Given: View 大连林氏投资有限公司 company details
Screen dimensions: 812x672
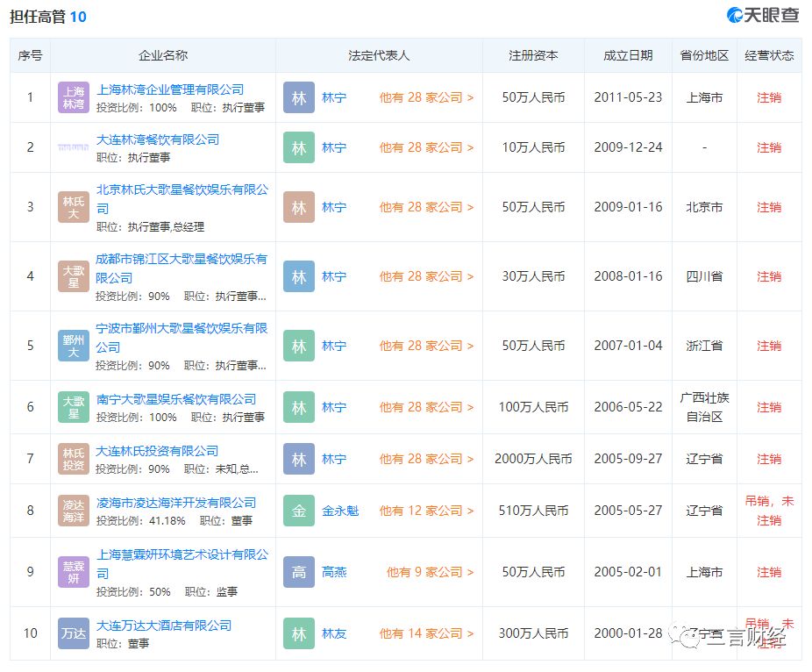Looking at the screenshot, I should point(158,451).
